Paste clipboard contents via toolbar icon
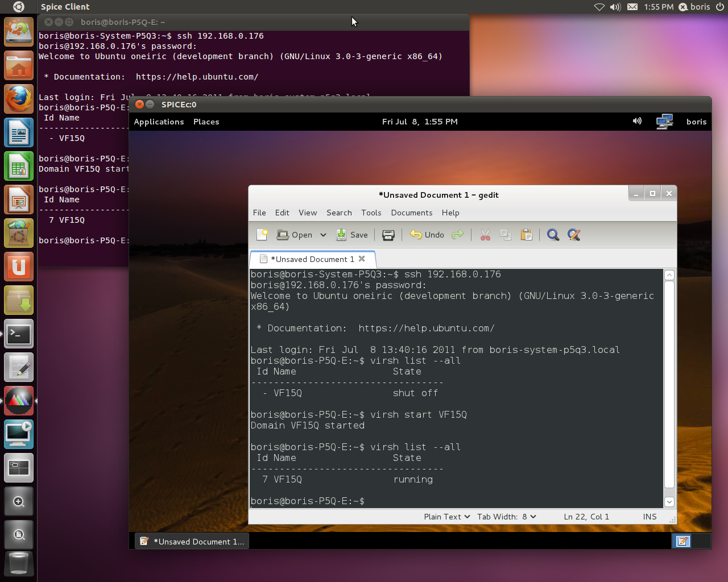Screen dimensions: 728x582 coord(526,235)
